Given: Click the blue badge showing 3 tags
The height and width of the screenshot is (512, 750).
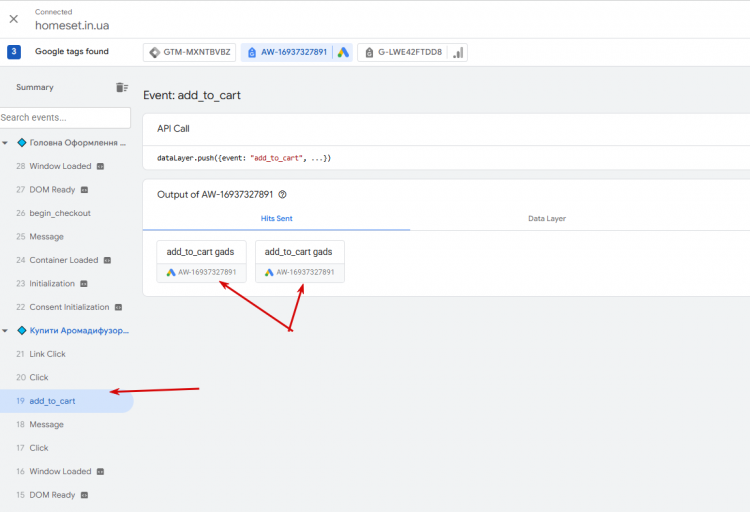Looking at the screenshot, I should coord(14,52).
